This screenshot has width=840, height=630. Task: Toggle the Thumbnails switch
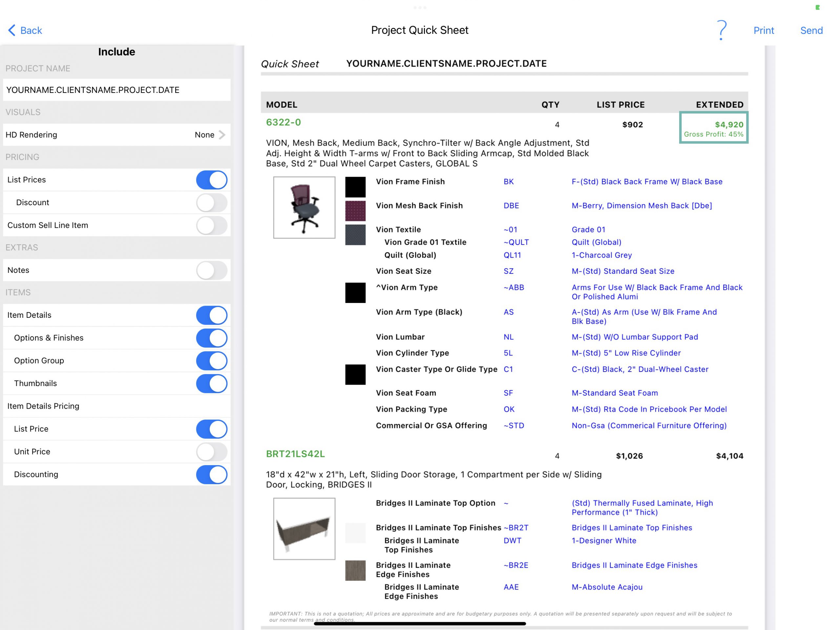212,383
